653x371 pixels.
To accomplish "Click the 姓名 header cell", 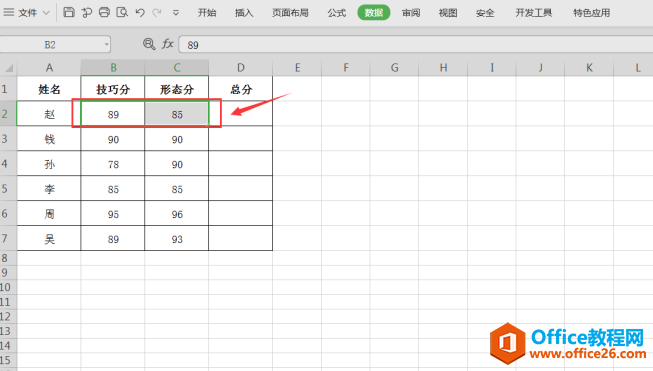I will click(49, 89).
